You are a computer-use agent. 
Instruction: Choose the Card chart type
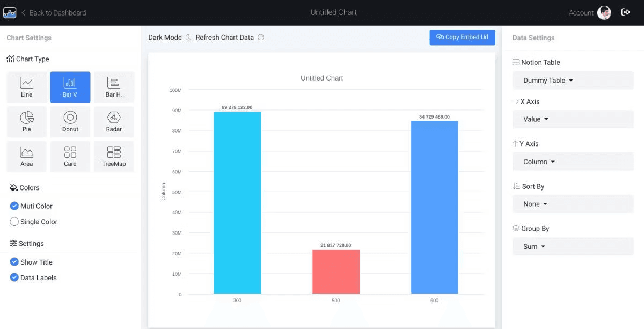pos(70,156)
